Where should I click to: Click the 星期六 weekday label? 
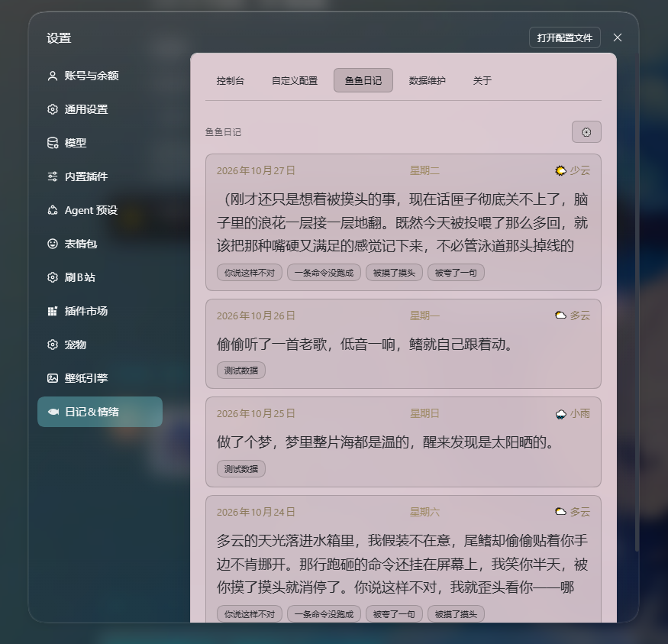424,512
